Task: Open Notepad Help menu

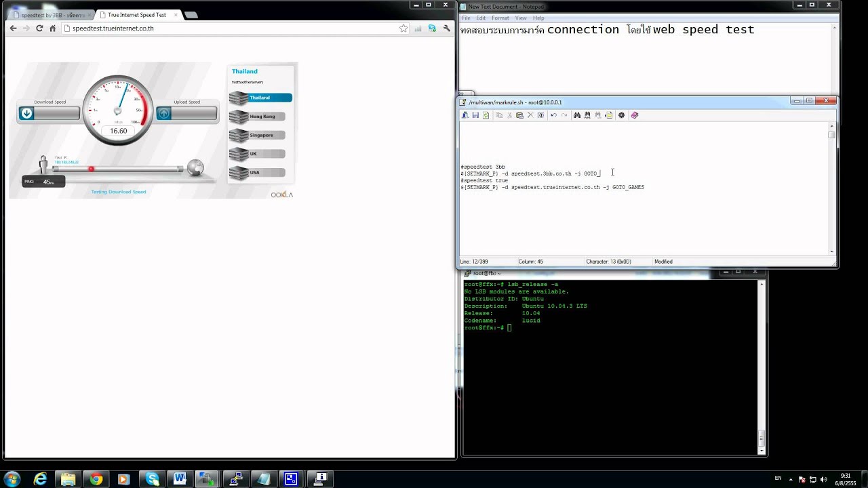Action: (538, 18)
